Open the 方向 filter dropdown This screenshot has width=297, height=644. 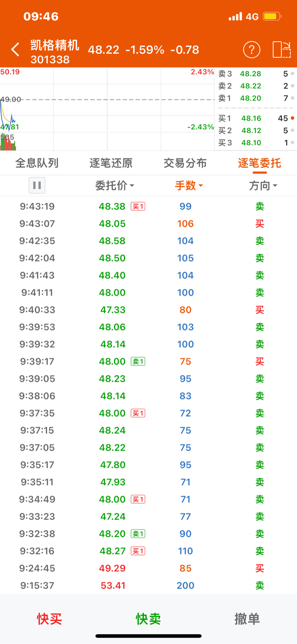click(x=263, y=185)
